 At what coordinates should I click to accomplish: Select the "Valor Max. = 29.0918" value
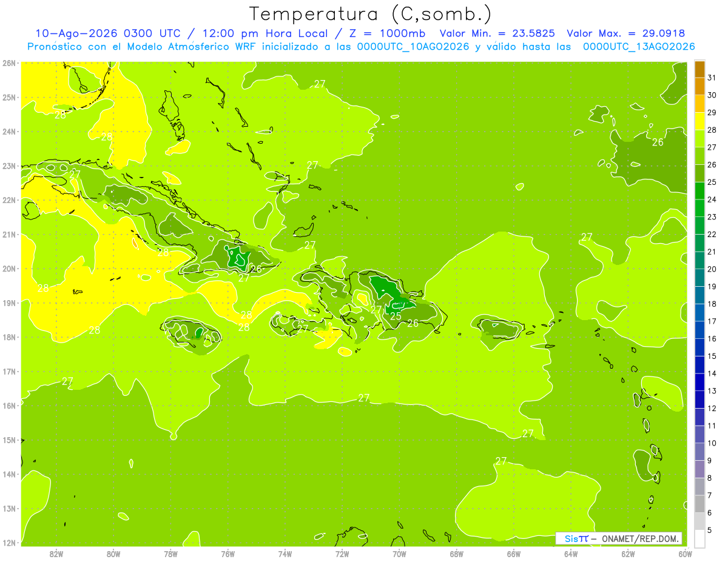[x=625, y=33]
